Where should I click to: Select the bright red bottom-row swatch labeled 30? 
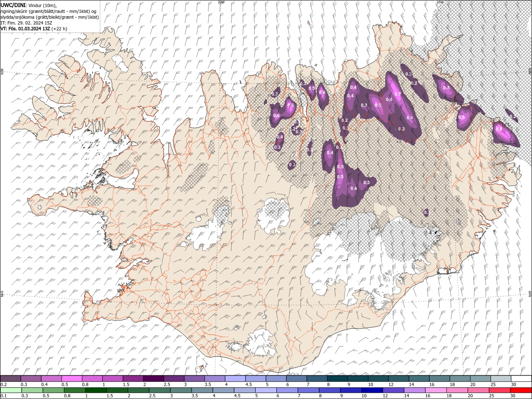coord(520,390)
